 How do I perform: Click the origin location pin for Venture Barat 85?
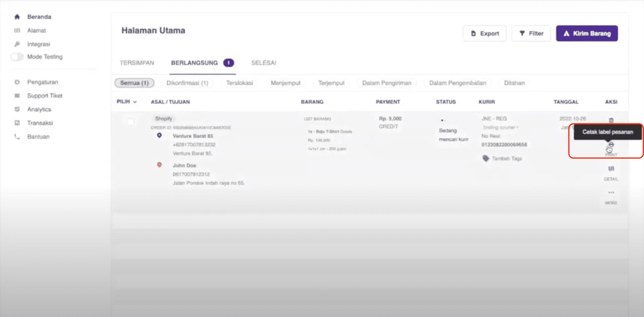(x=159, y=135)
